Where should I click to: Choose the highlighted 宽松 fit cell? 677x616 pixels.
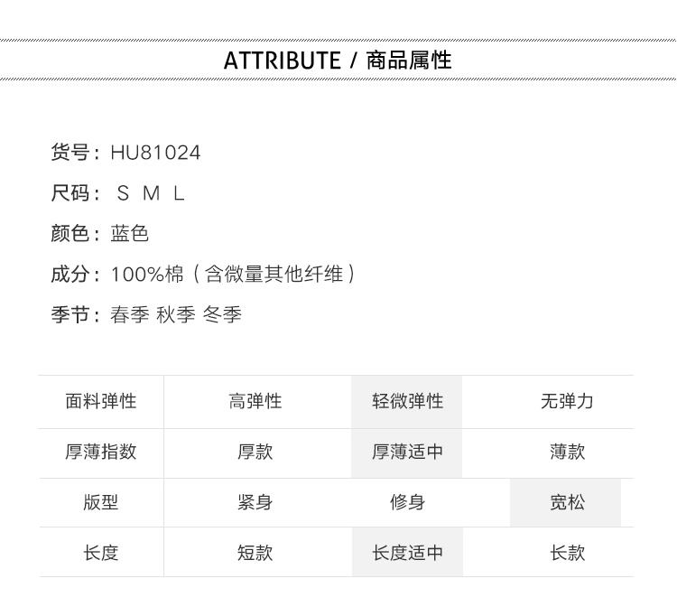(567, 503)
